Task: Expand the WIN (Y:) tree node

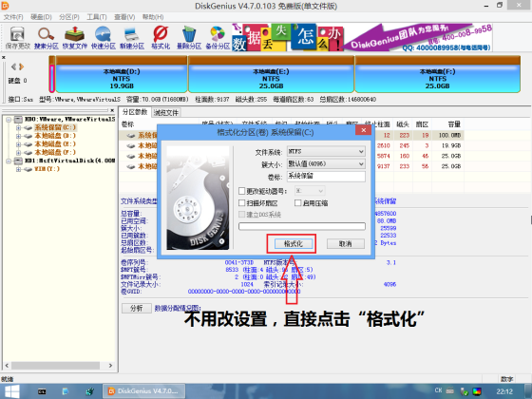Action: [x=18, y=169]
